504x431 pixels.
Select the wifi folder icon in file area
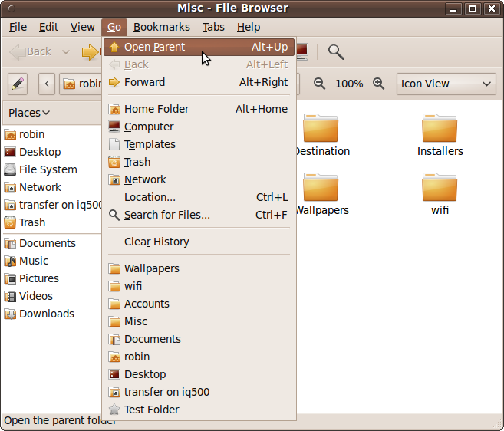click(440, 187)
